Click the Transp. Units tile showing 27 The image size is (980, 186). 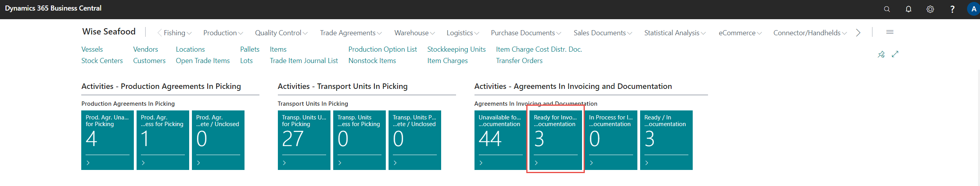pos(304,140)
